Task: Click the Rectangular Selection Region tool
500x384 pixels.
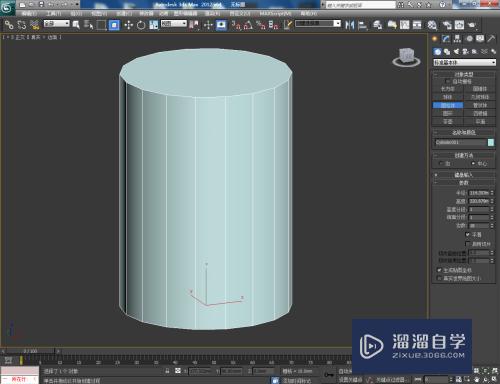Action: 101,25
